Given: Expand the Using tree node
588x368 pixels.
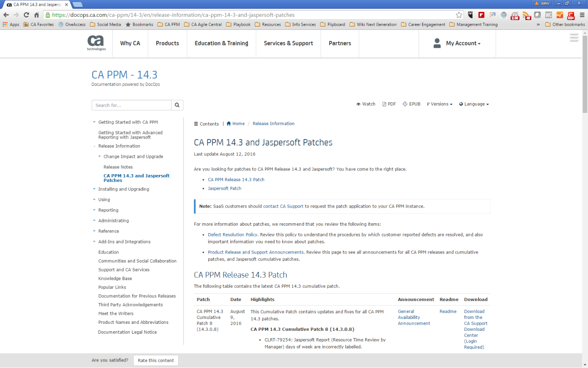Looking at the screenshot, I should 94,200.
